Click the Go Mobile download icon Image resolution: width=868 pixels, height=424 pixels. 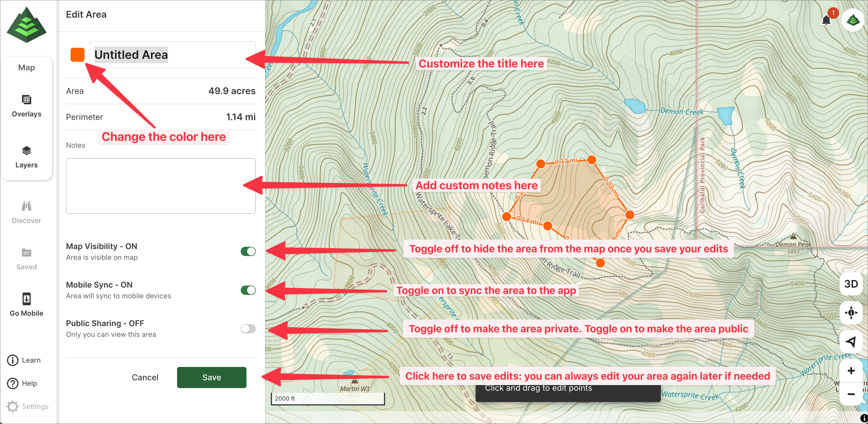click(26, 299)
